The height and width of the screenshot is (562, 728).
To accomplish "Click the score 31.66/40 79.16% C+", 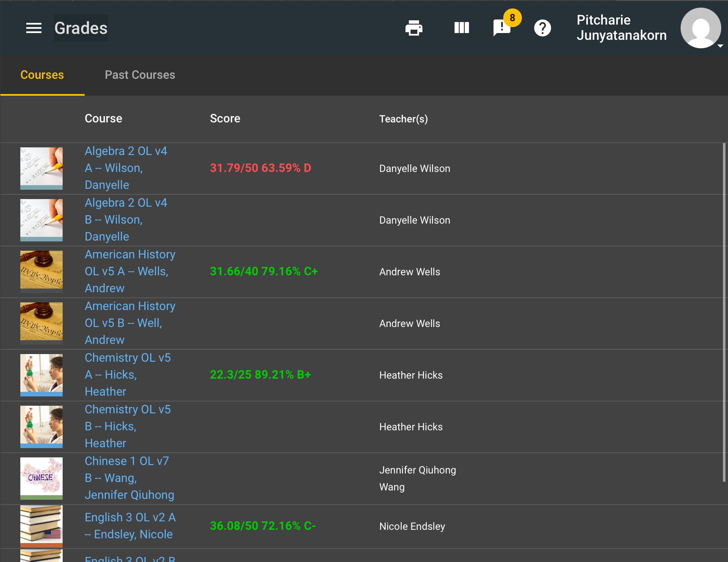I will tap(264, 271).
